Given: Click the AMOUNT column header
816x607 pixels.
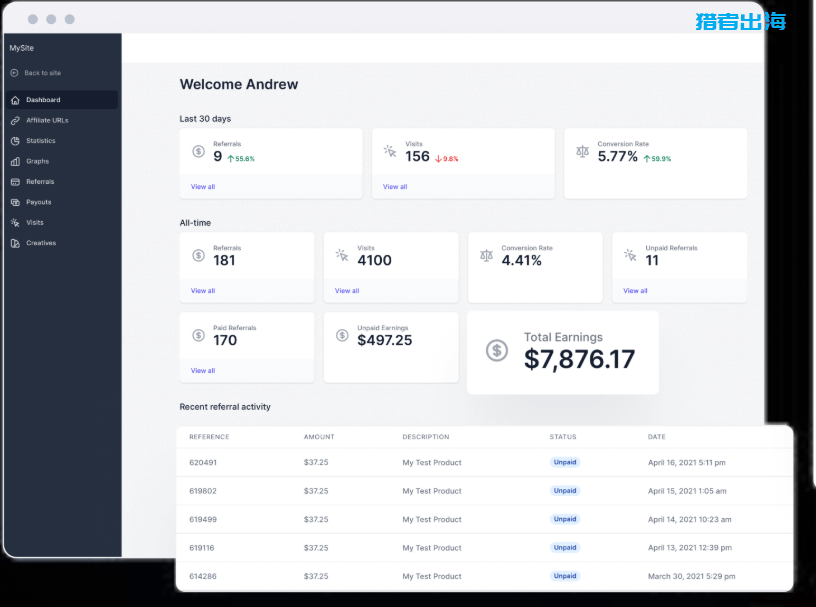Looking at the screenshot, I should click(x=319, y=437).
